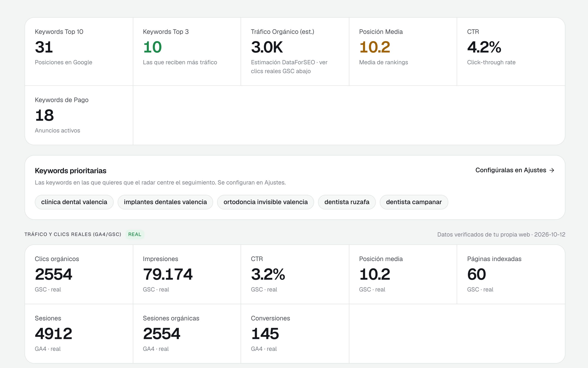Click the 'Datos verificados de tu propia web' text
Image resolution: width=588 pixels, height=368 pixels.
point(483,234)
